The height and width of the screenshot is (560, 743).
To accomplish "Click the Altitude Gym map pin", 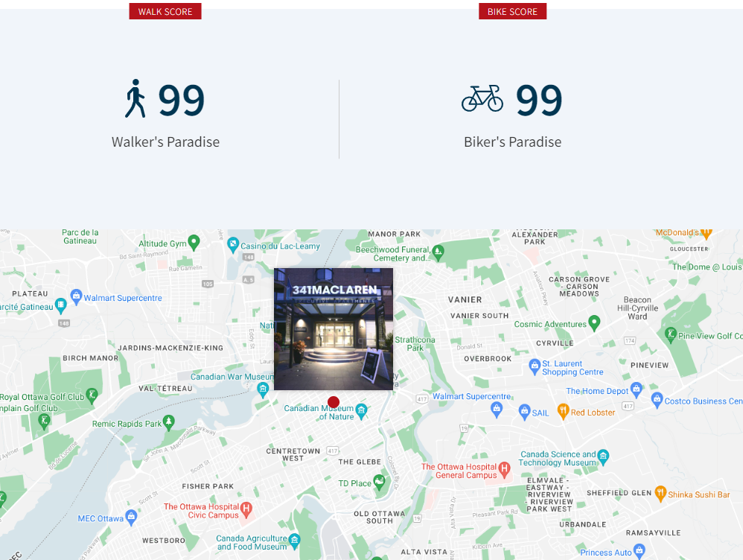I will click(x=194, y=242).
